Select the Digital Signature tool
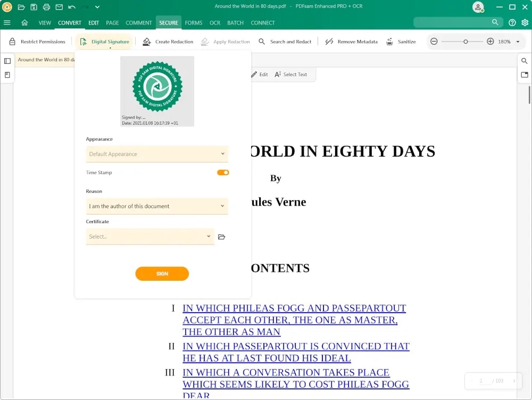532x400 pixels. coord(104,41)
